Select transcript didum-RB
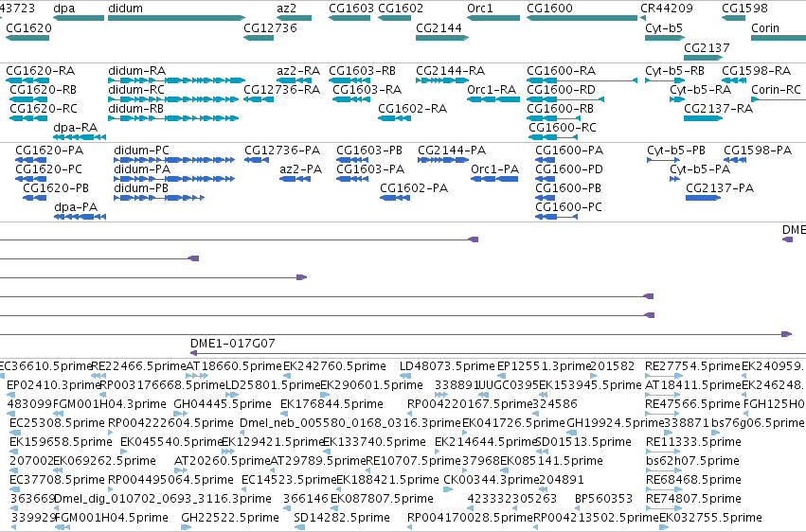Viewport: 806px width, 532px height. [173, 118]
